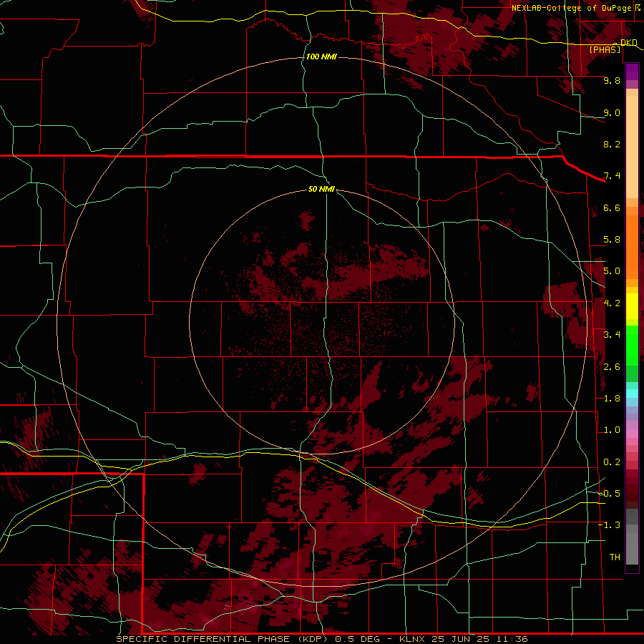Click the 8.2 color scale value
This screenshot has height=644, width=644.
(612, 144)
